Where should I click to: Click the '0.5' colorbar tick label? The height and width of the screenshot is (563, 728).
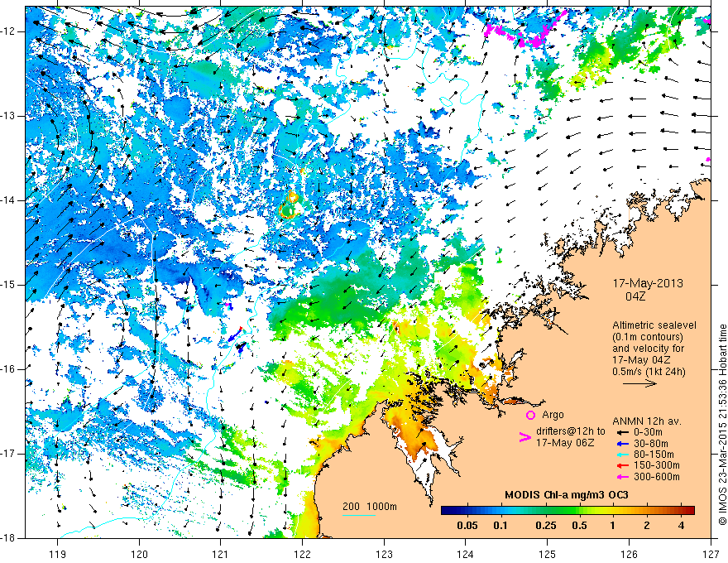(579, 526)
